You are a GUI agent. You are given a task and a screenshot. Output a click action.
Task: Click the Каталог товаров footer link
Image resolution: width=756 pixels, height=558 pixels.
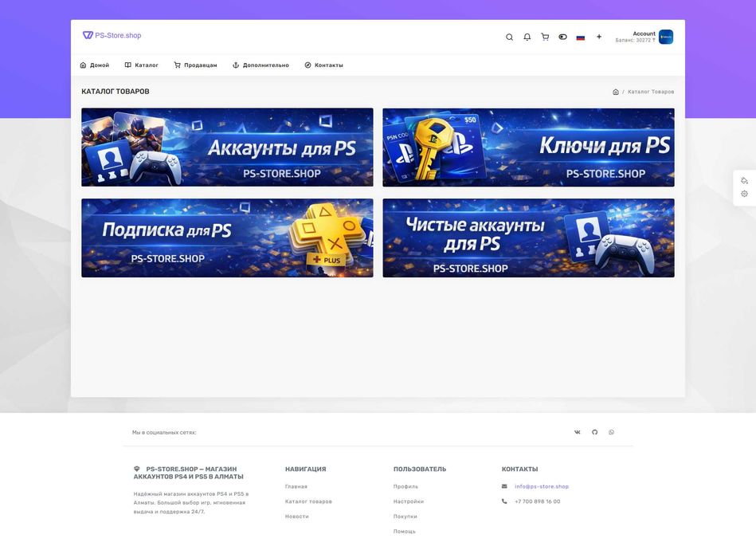[308, 501]
